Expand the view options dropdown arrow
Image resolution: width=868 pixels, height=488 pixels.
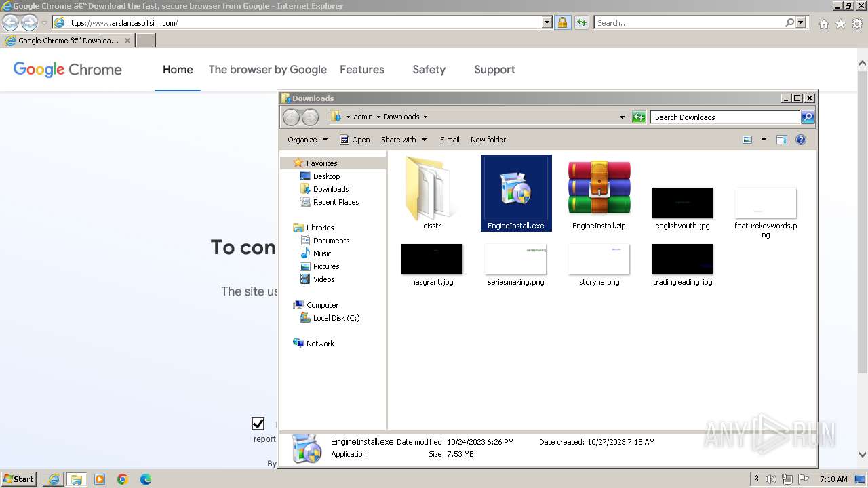click(x=764, y=140)
